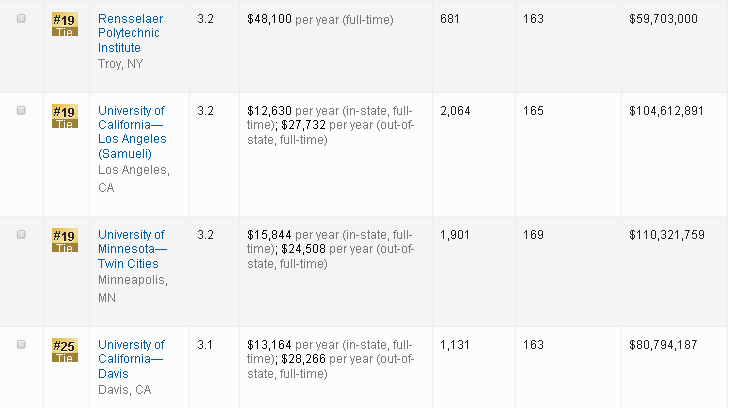Click the #19 Tie badge in UCLA row
The height and width of the screenshot is (408, 729).
[64, 115]
